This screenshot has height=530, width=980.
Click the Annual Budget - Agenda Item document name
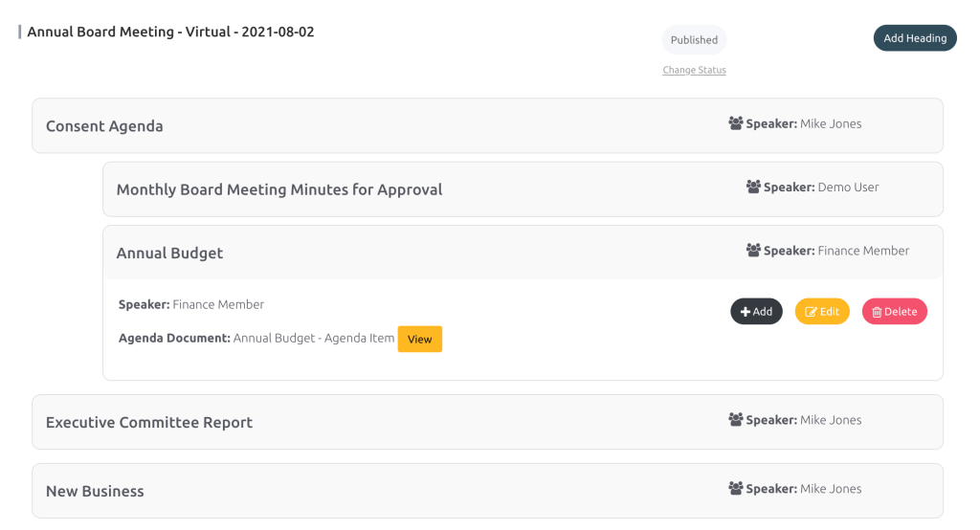click(314, 339)
